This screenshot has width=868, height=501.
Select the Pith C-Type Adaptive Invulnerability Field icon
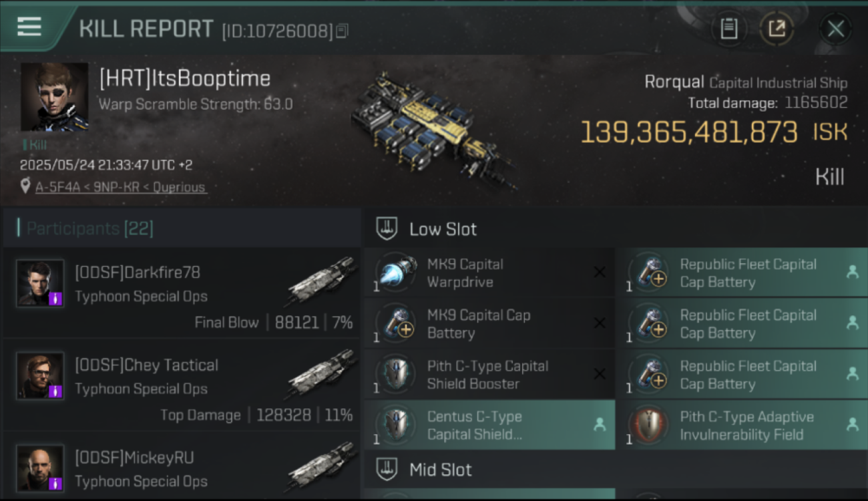648,425
